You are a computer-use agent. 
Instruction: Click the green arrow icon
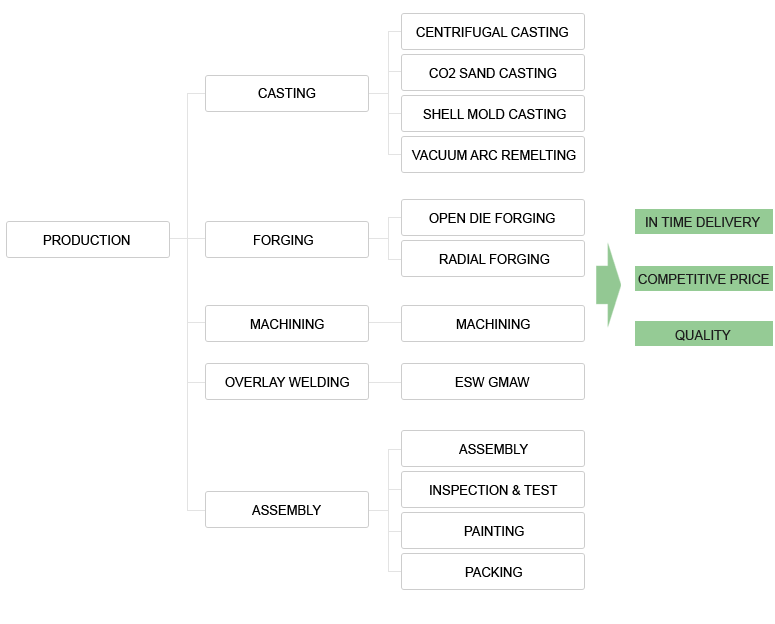click(608, 285)
